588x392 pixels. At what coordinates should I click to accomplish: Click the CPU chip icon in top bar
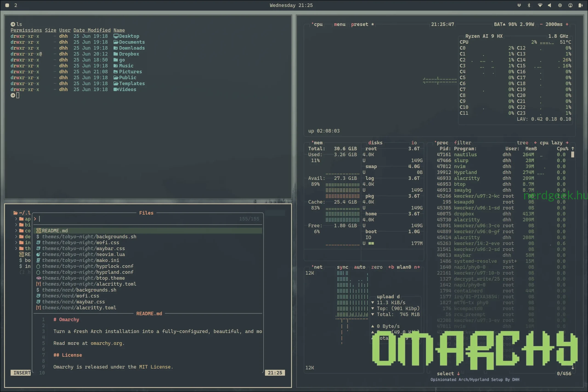click(x=560, y=5)
